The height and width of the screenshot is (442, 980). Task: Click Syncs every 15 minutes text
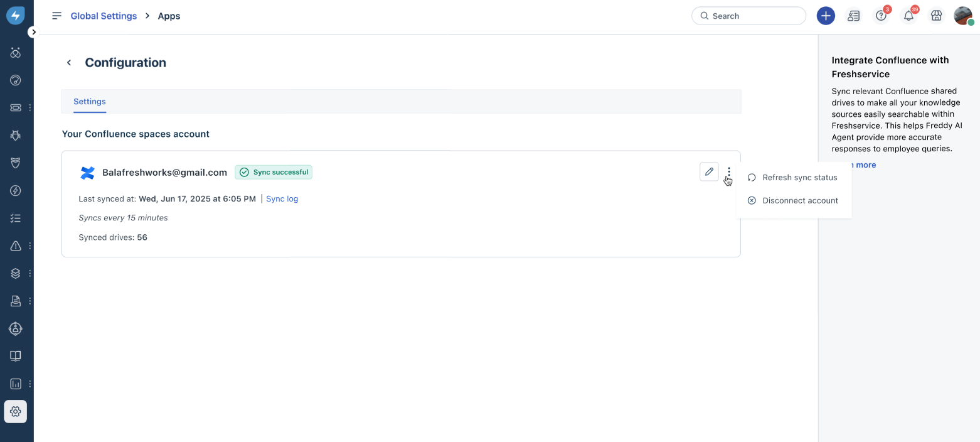(x=123, y=218)
